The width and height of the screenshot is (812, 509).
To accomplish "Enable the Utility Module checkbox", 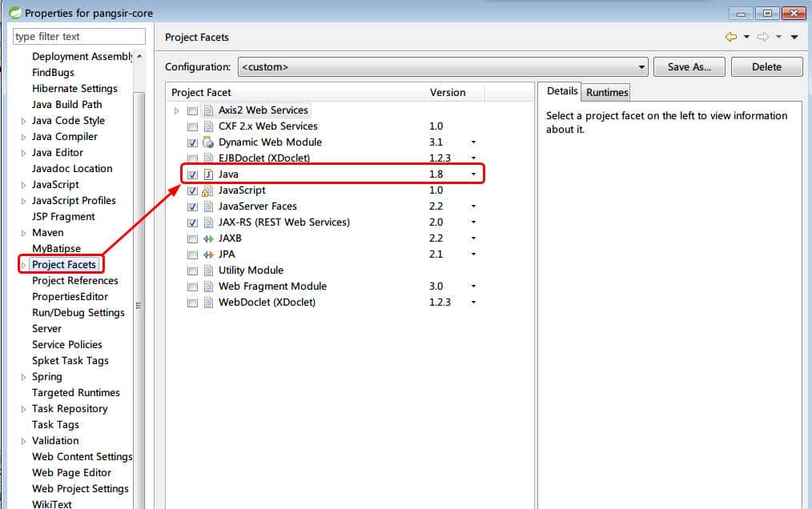I will pyautogui.click(x=193, y=271).
